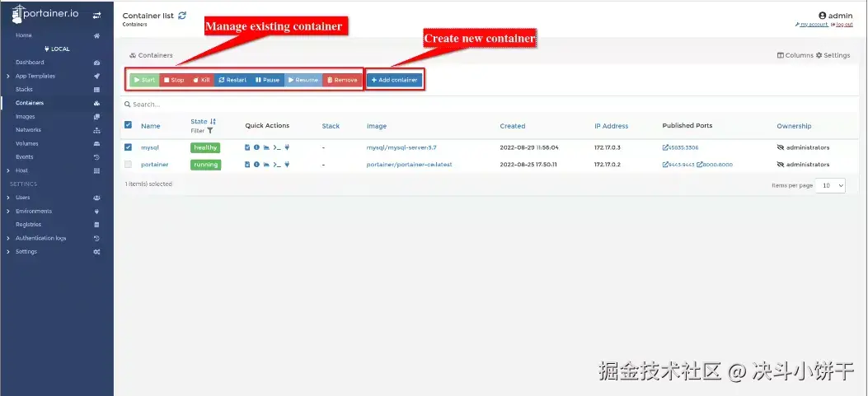Image resolution: width=868 pixels, height=396 pixels.
Task: Sort the table by the Ownership column
Action: pos(794,126)
